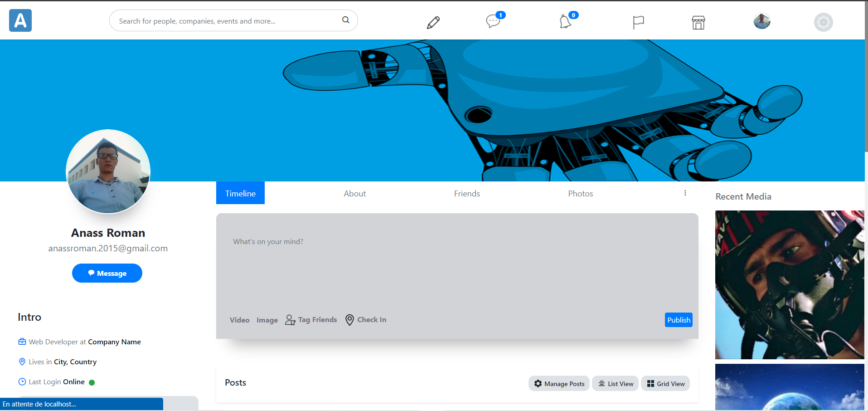Open the marketplace store icon
The image size is (868, 411).
pyautogui.click(x=698, y=22)
